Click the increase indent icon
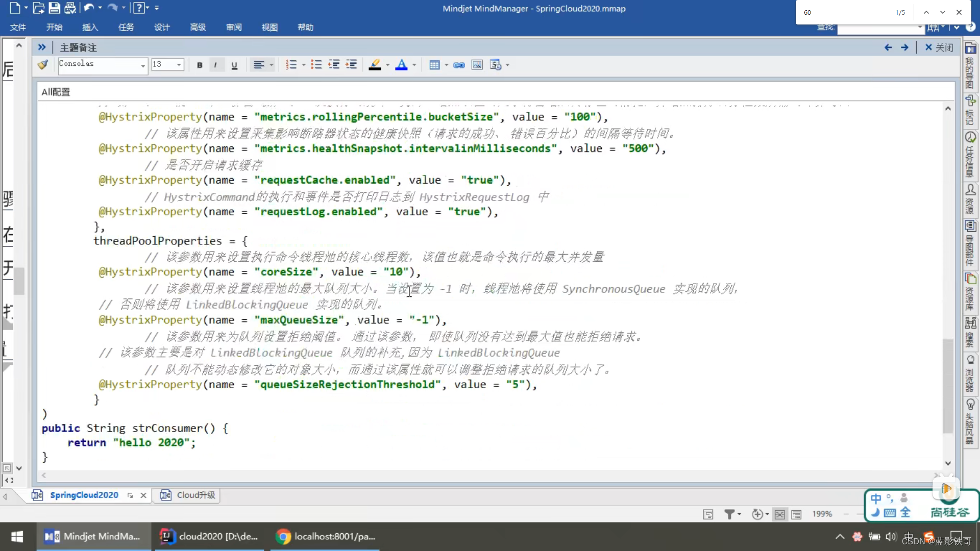Image resolution: width=980 pixels, height=551 pixels. tap(351, 65)
